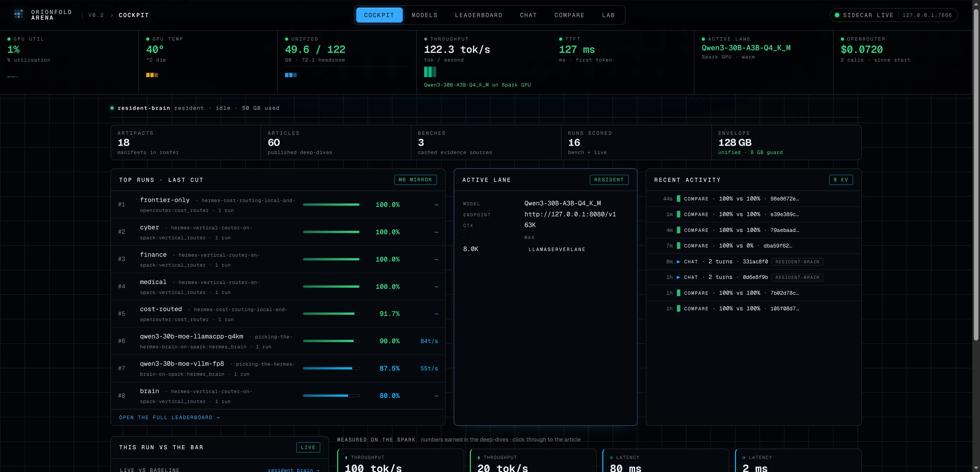
Task: Click the compare icon on 44s activity row
Action: point(678,199)
